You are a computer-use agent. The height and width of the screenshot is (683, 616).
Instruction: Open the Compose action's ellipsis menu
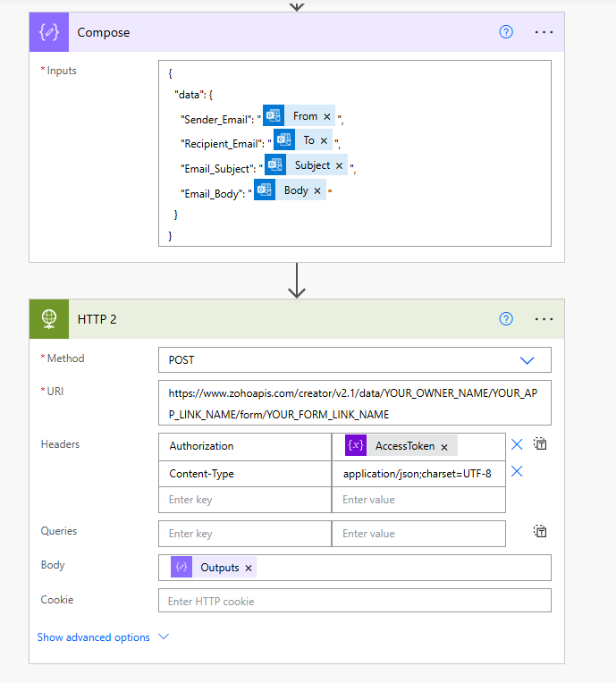544,32
